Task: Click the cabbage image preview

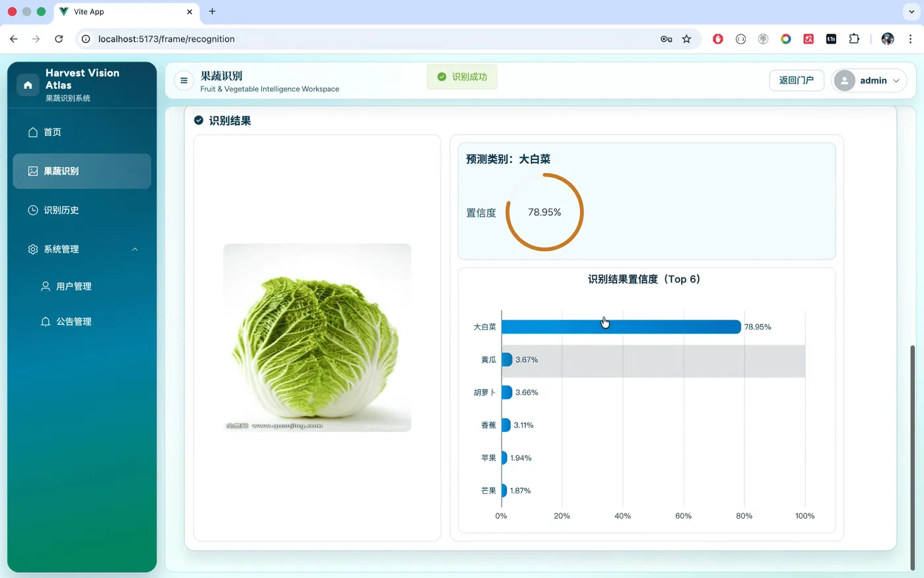Action: click(x=317, y=337)
